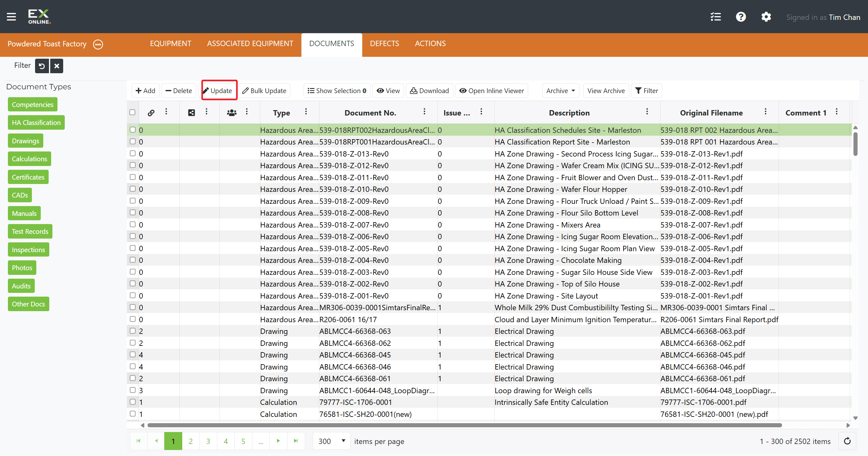Open the Archive dropdown
Screen dimensions: 868x456
[x=560, y=91]
